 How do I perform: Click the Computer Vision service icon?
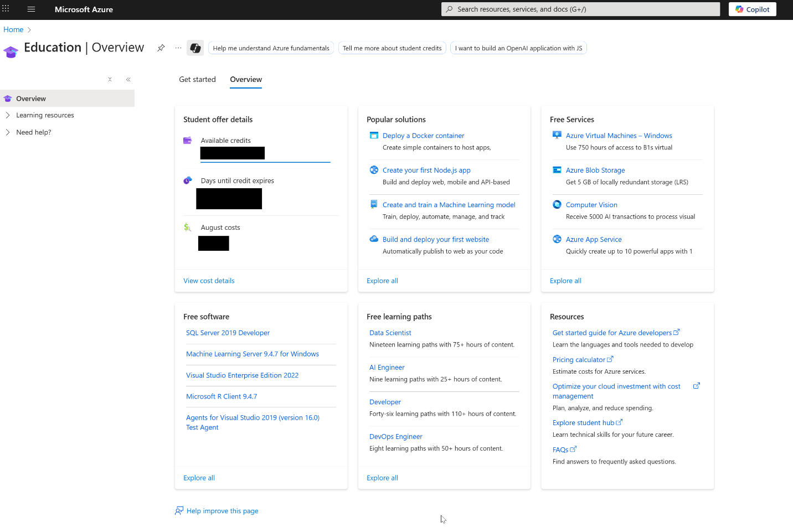click(x=557, y=205)
